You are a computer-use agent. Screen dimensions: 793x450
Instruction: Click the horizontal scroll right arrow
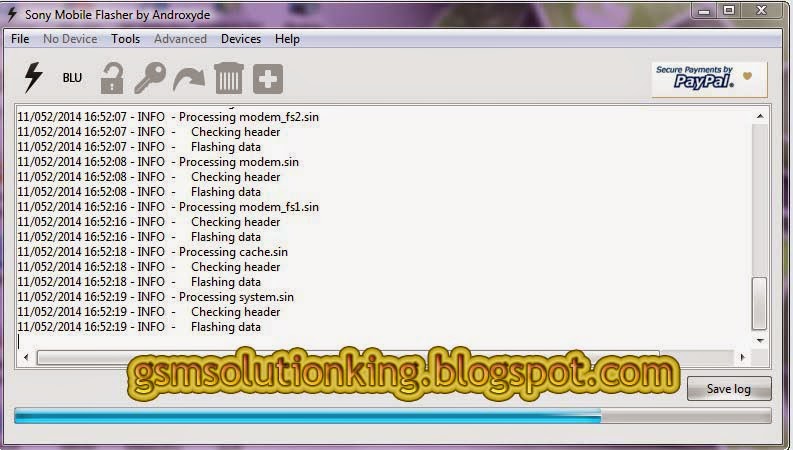pos(742,357)
